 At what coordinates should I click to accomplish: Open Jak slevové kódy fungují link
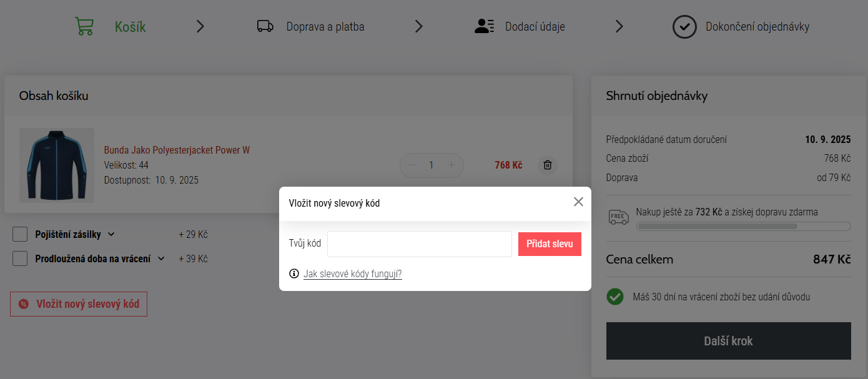352,274
